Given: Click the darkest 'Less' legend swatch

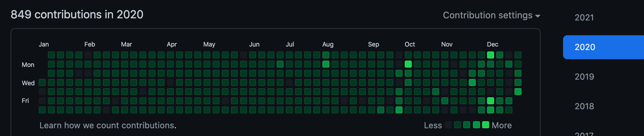Looking at the screenshot, I should tap(448, 125).
